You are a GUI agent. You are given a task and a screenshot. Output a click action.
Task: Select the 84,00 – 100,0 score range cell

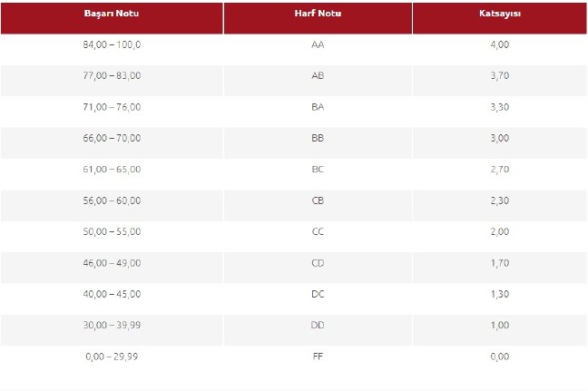point(112,44)
